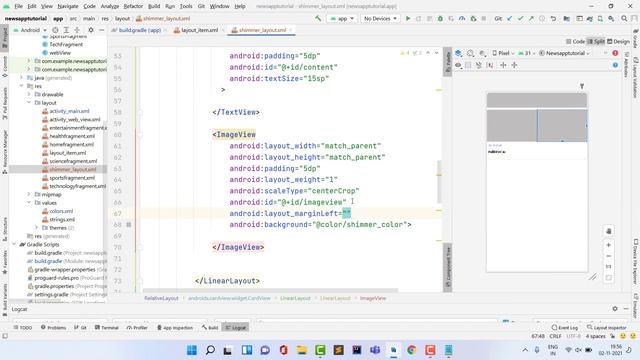Image resolution: width=640 pixels, height=360 pixels.
Task: Zoom in the layout preview with plus
Action: click(x=609, y=245)
